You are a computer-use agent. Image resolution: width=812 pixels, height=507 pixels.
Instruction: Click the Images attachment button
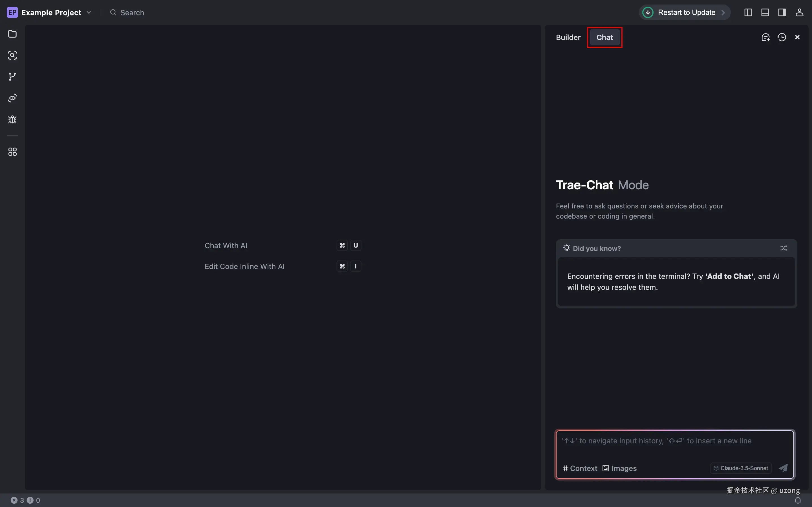click(x=619, y=468)
